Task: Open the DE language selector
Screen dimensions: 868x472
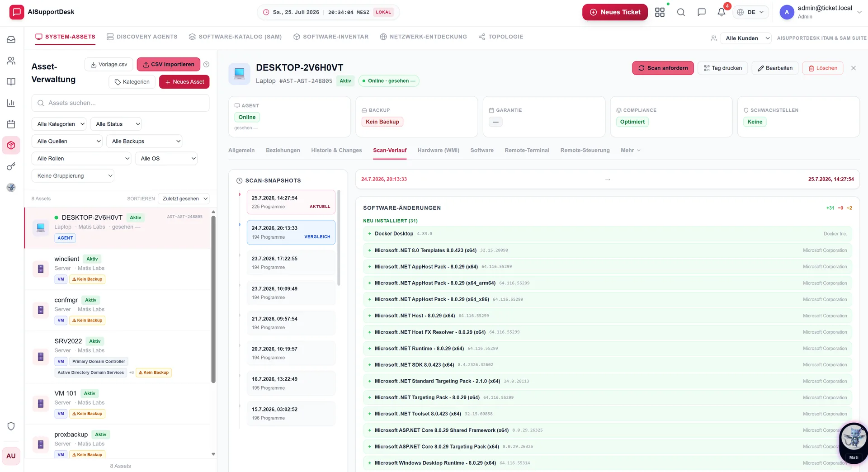Action: click(x=750, y=12)
